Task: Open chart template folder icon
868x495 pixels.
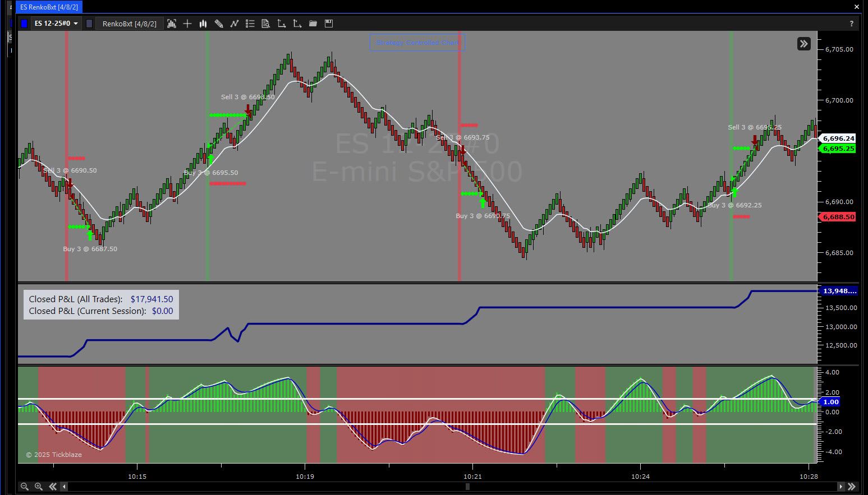Action: (x=313, y=24)
